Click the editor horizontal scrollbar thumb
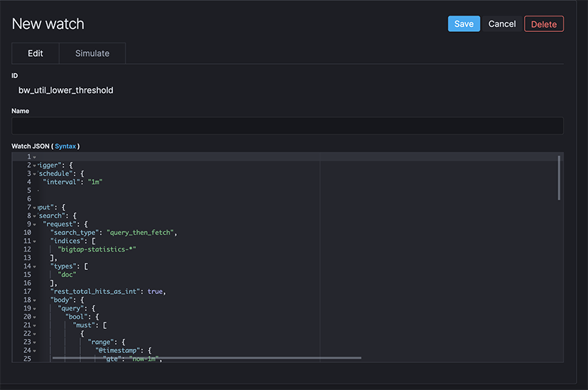 (207, 358)
